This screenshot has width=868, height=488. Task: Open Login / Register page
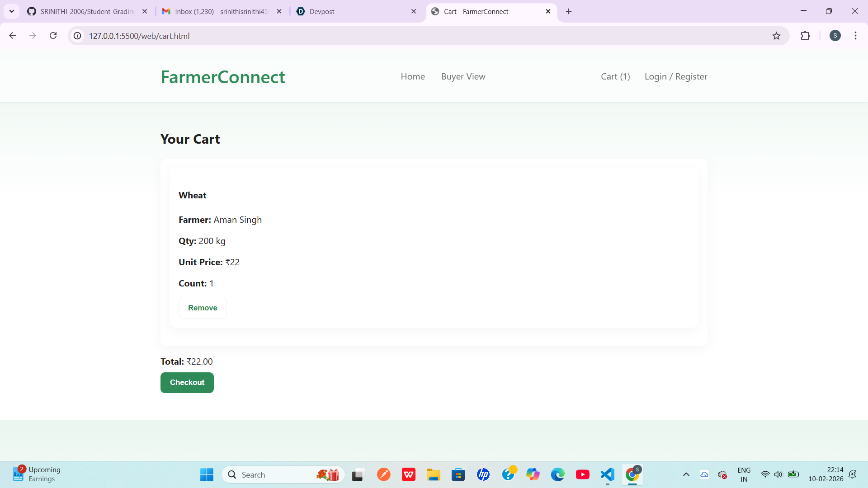675,76
